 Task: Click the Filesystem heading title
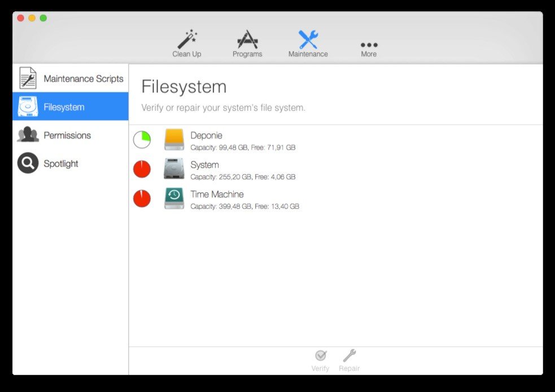(184, 87)
